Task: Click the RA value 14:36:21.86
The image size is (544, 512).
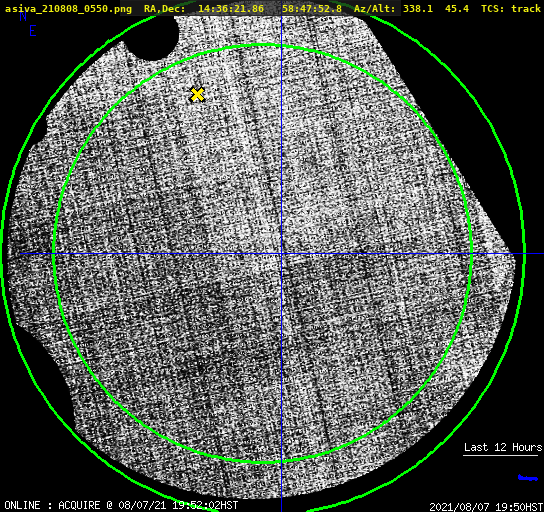Action: point(231,9)
